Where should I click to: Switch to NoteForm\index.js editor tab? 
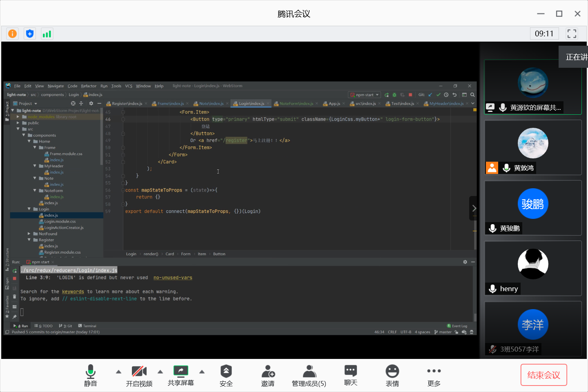(x=296, y=104)
